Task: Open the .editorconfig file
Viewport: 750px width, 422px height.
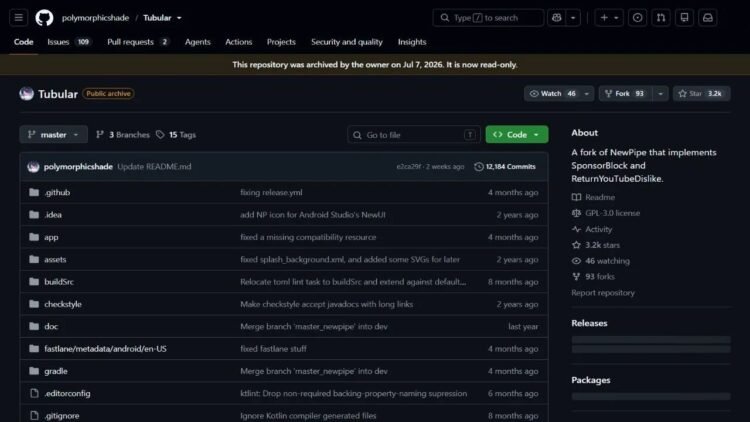Action: point(67,393)
